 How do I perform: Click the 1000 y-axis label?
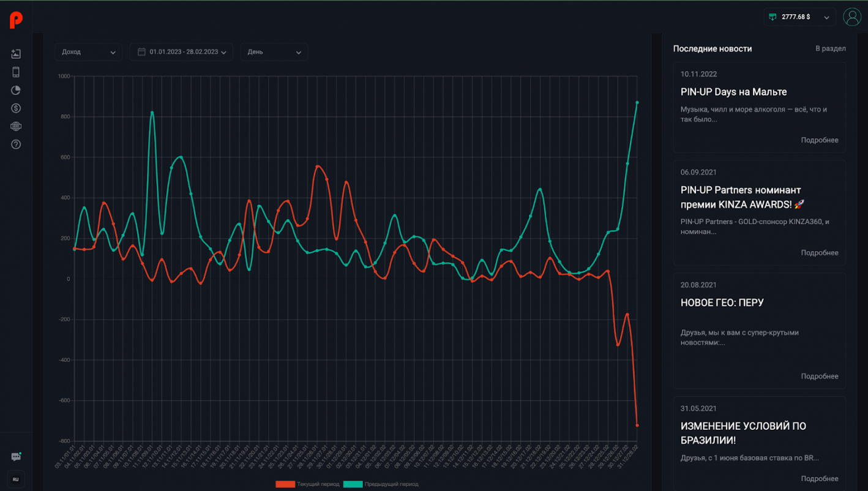(64, 76)
